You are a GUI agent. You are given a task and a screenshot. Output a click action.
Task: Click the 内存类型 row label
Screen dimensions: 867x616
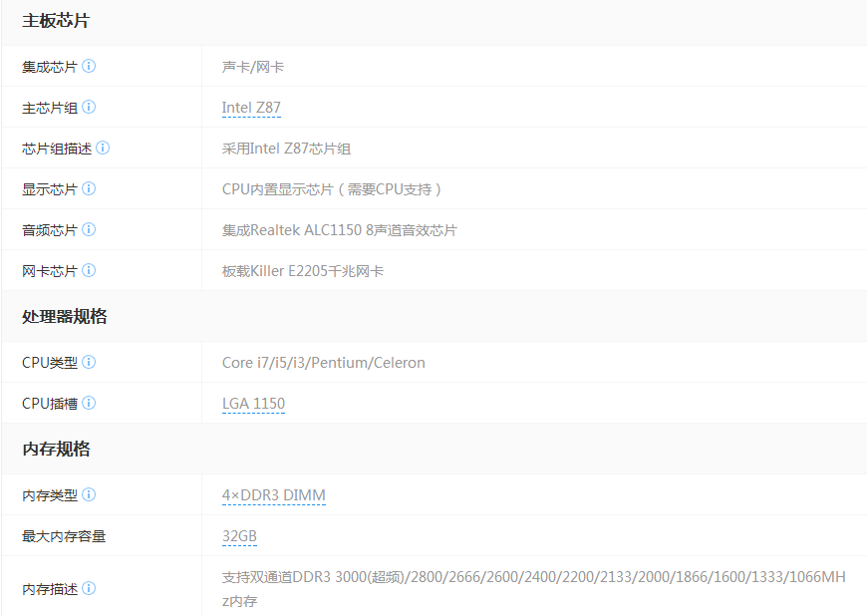(x=49, y=495)
